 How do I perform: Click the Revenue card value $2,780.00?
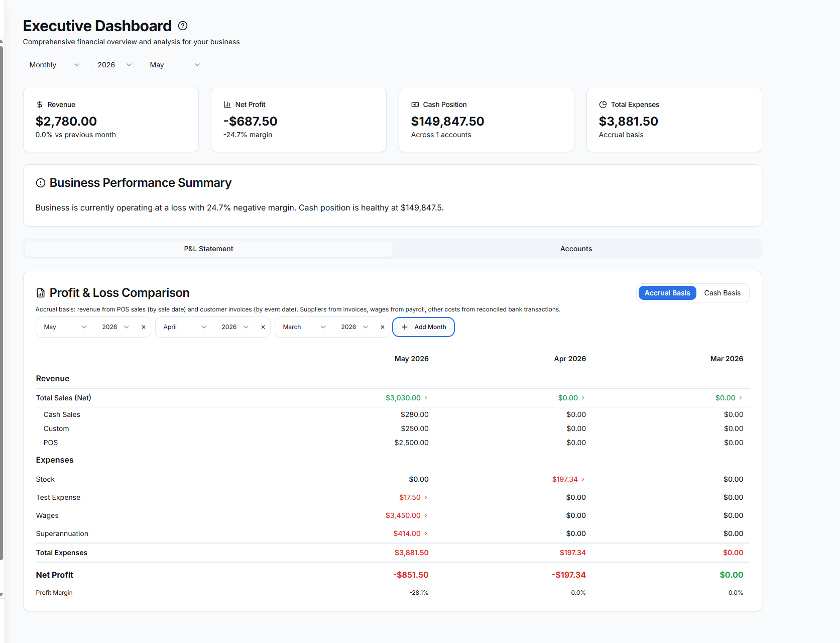(x=66, y=121)
